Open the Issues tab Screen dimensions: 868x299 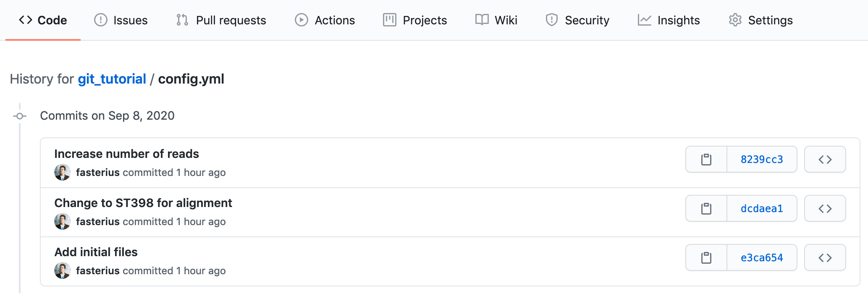pos(121,20)
